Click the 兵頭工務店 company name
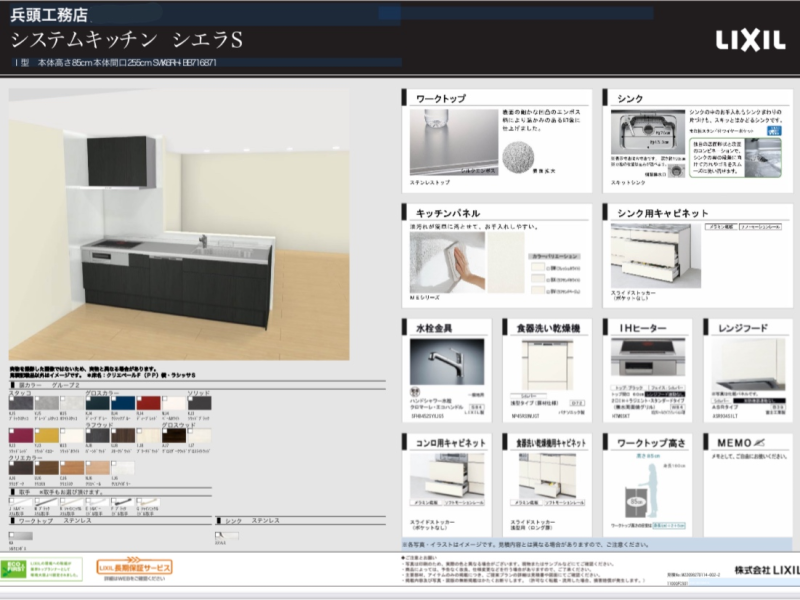This screenshot has width=800, height=600. 49,15
